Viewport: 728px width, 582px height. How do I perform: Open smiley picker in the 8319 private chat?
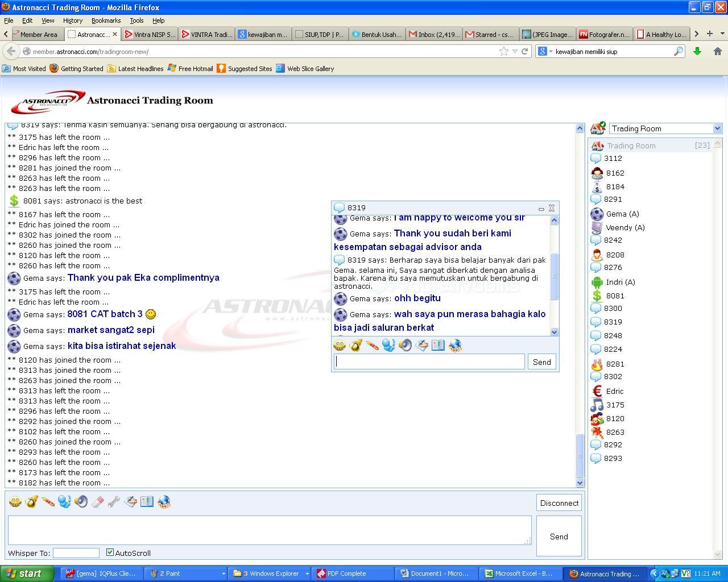(340, 345)
